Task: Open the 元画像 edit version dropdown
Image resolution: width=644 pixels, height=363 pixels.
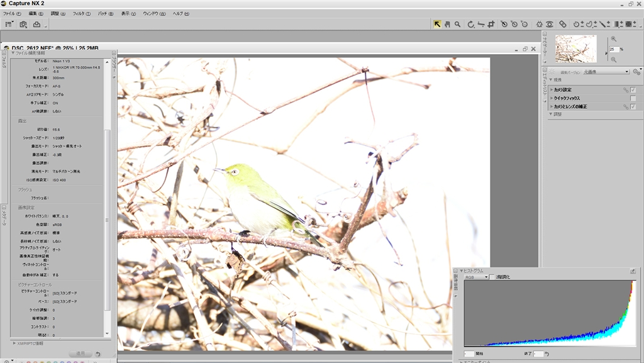Action: [606, 72]
